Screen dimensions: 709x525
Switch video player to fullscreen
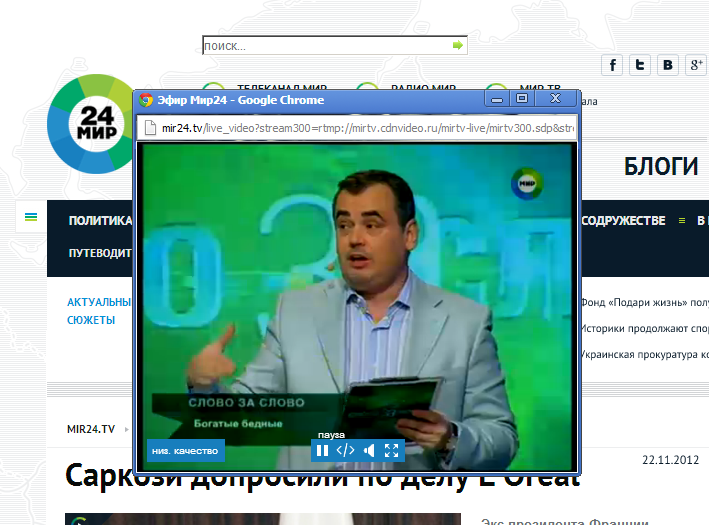coord(391,450)
